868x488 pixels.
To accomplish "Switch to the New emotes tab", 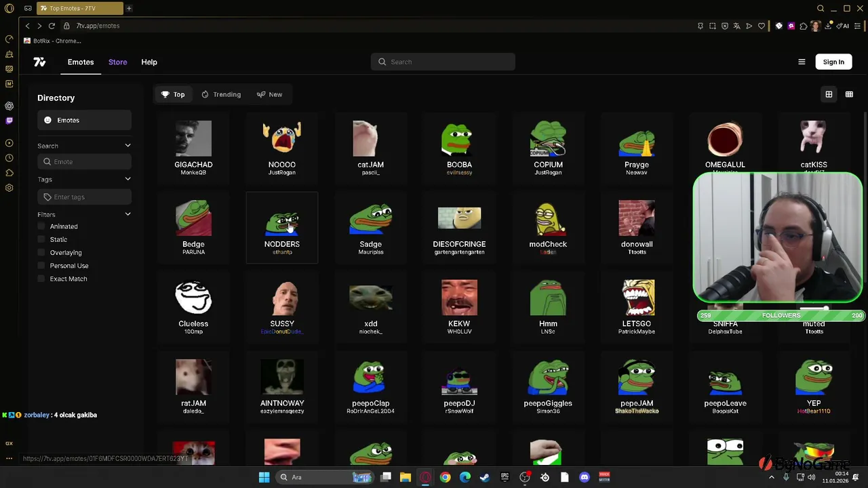I will (x=269, y=94).
